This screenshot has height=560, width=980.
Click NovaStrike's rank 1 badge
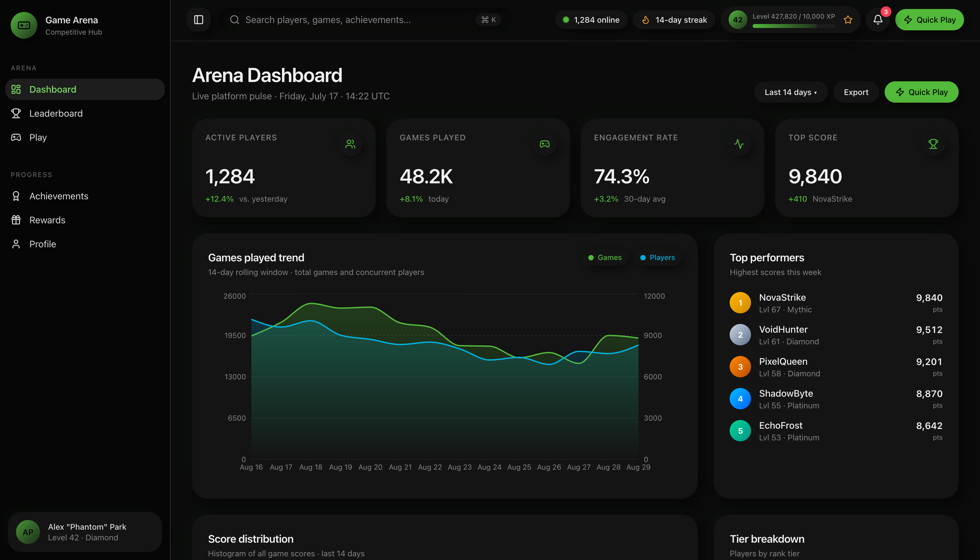tap(740, 303)
